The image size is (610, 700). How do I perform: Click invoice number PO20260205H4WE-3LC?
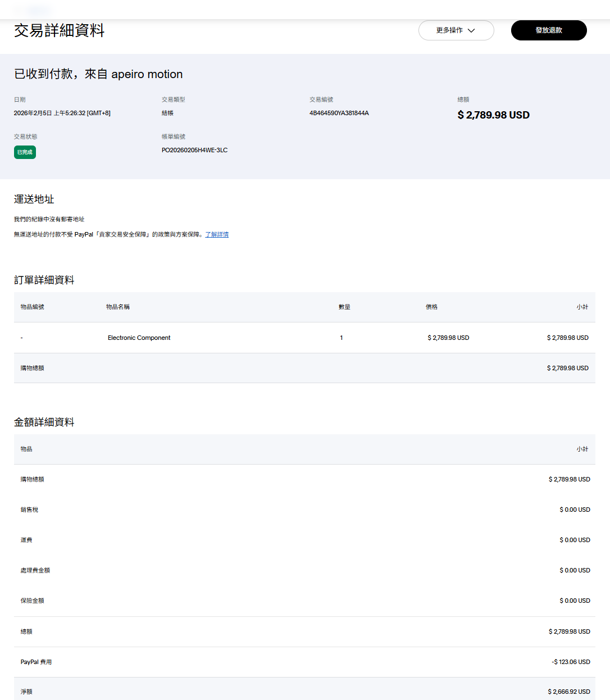pyautogui.click(x=194, y=150)
